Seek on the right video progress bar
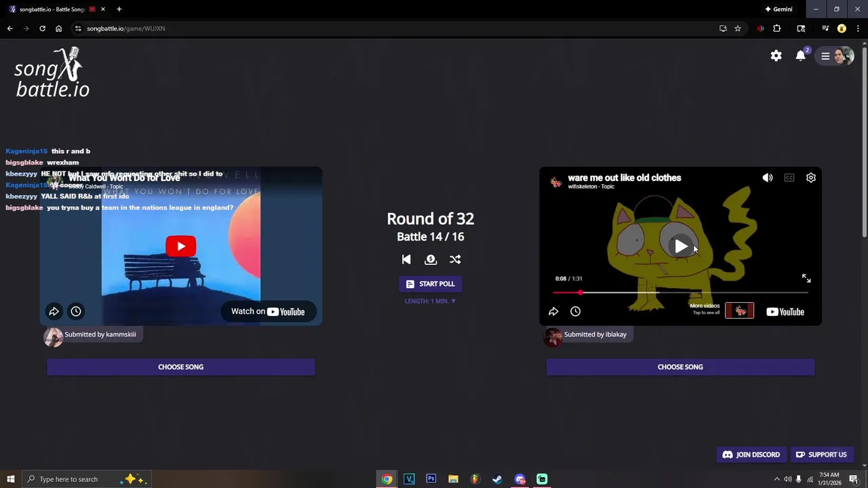The height and width of the screenshot is (488, 868). tap(680, 293)
